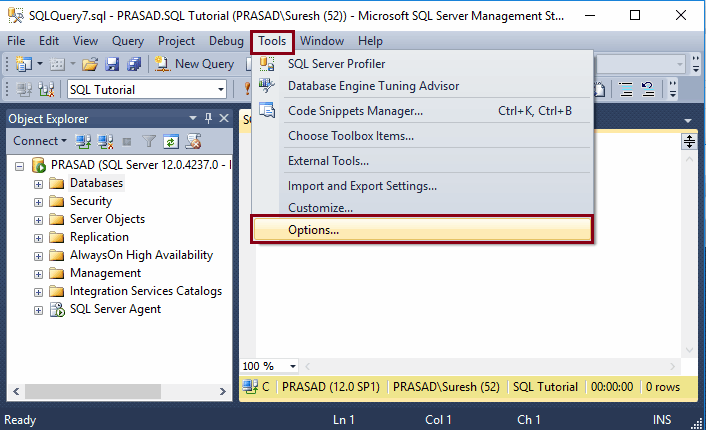This screenshot has width=706, height=430.
Task: Open the Connect dropdown in Object Explorer
Action: [40, 141]
